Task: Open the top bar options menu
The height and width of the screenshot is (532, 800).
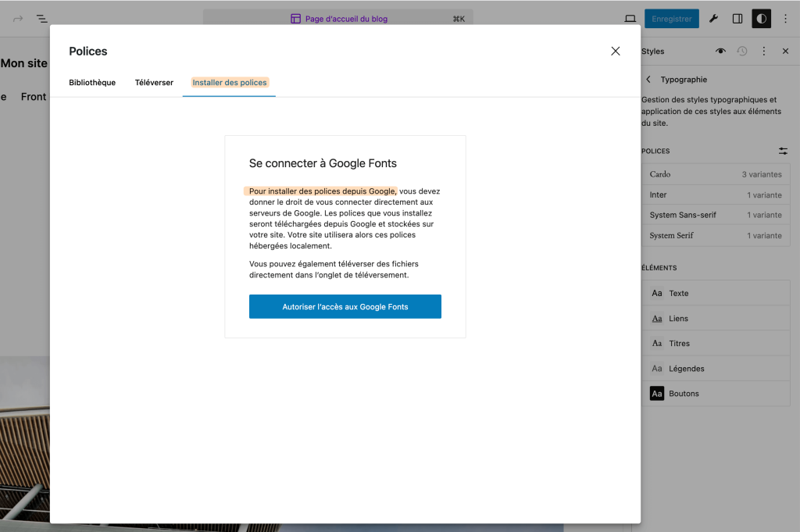Action: 785,19
